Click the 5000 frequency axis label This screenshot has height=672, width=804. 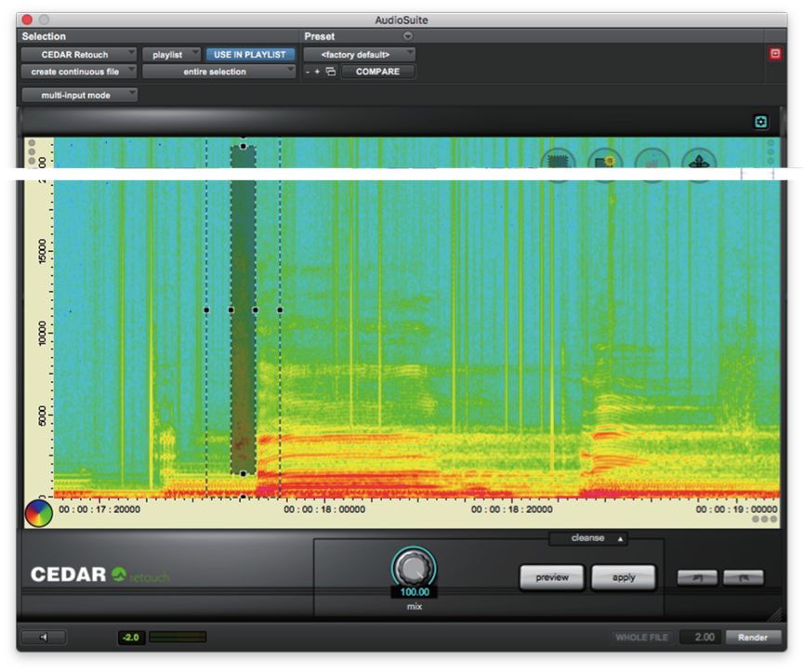tap(42, 415)
